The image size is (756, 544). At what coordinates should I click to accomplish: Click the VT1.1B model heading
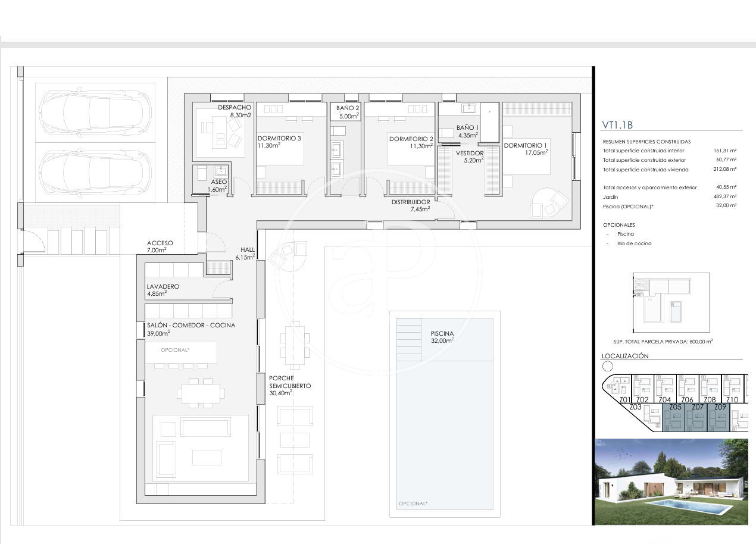click(617, 125)
